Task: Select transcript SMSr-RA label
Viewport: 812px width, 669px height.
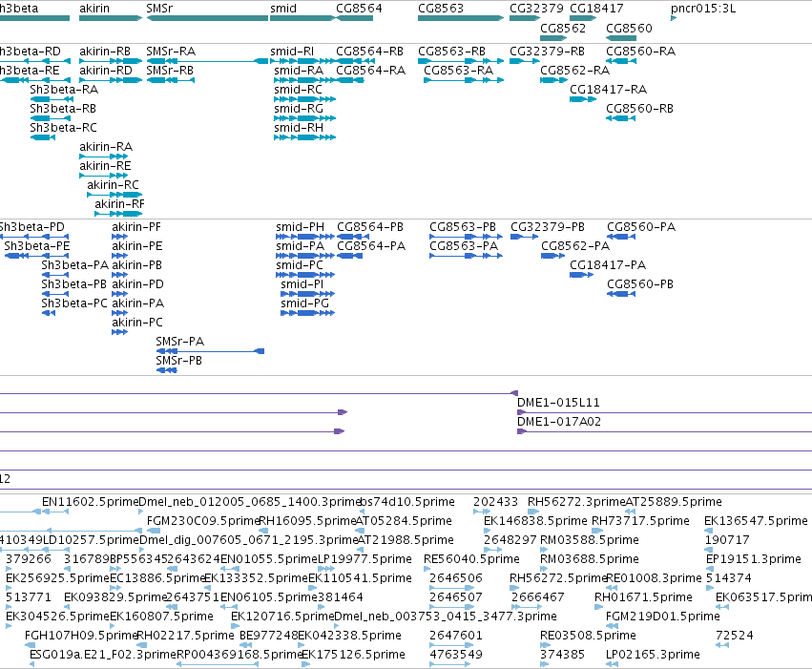Action: [171, 52]
